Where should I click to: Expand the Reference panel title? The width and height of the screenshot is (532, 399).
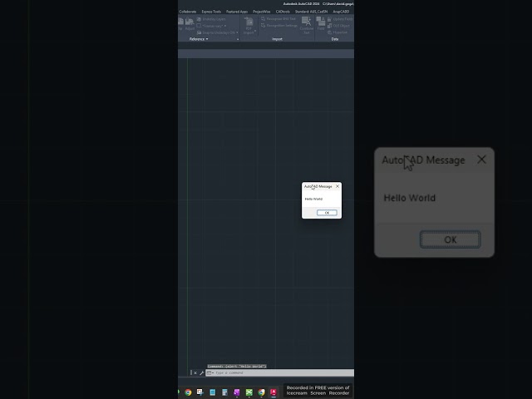199,39
